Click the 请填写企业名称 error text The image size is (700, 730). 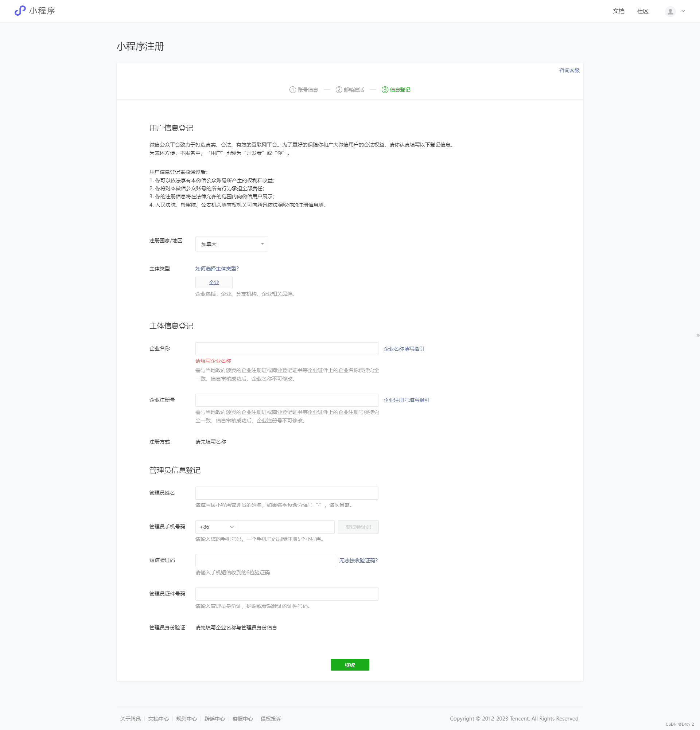tap(213, 361)
